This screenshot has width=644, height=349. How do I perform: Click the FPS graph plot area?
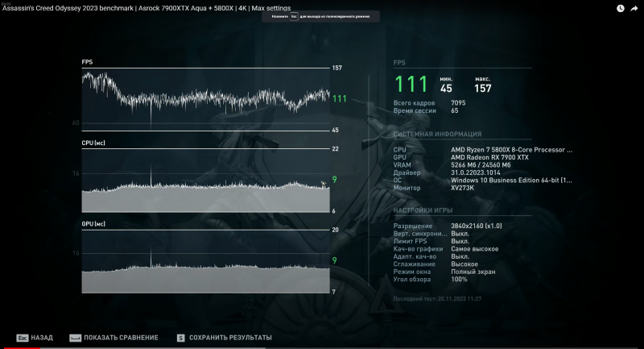(x=206, y=99)
